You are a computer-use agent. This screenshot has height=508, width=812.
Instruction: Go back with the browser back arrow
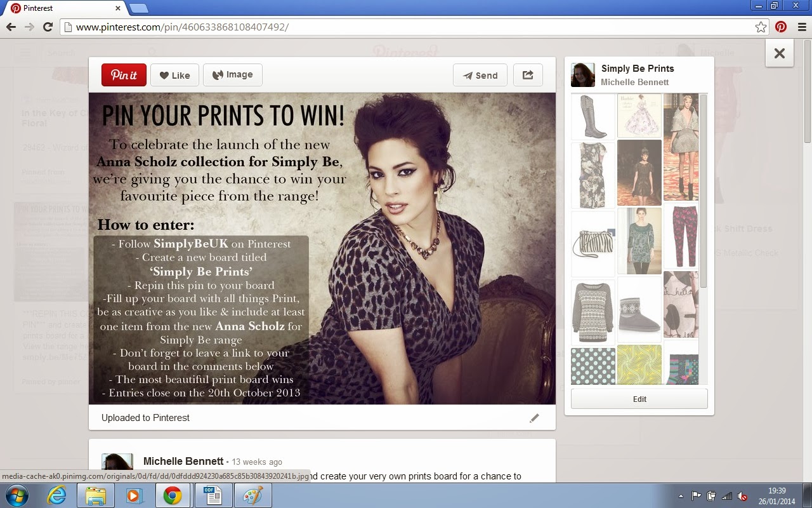(11, 27)
